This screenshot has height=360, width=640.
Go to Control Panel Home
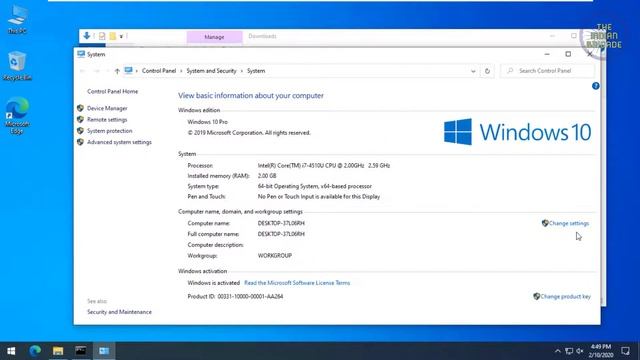pyautogui.click(x=112, y=91)
